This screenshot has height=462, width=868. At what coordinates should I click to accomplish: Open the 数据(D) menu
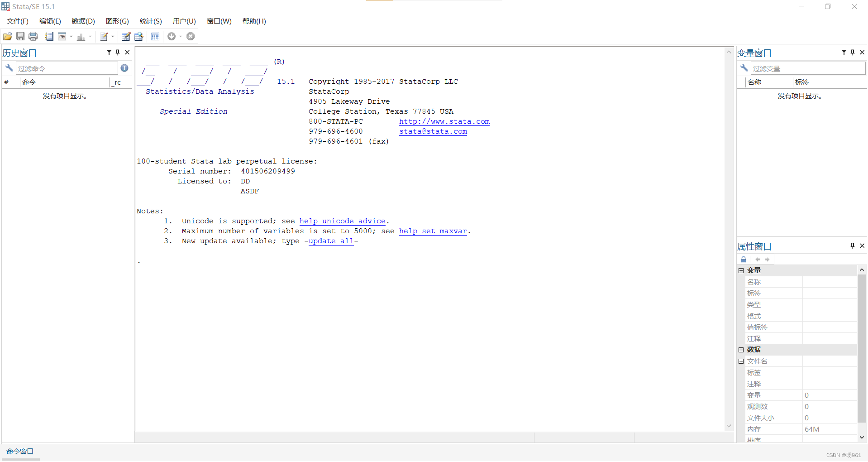(x=83, y=21)
